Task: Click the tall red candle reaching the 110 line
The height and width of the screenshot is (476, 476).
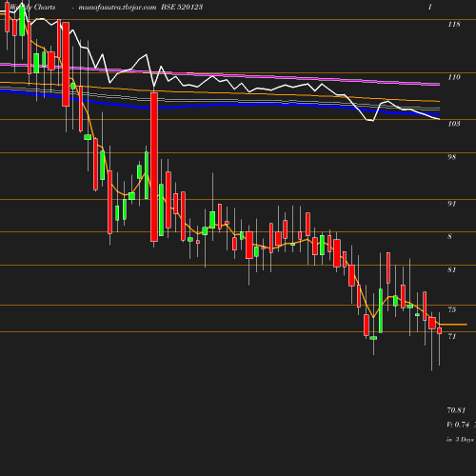Action: coord(154,167)
